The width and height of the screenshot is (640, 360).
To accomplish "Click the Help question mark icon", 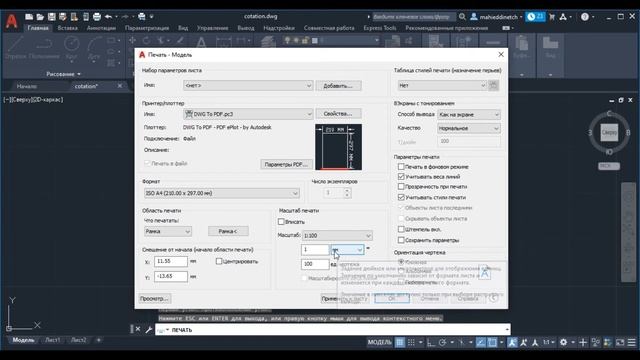I will (585, 17).
